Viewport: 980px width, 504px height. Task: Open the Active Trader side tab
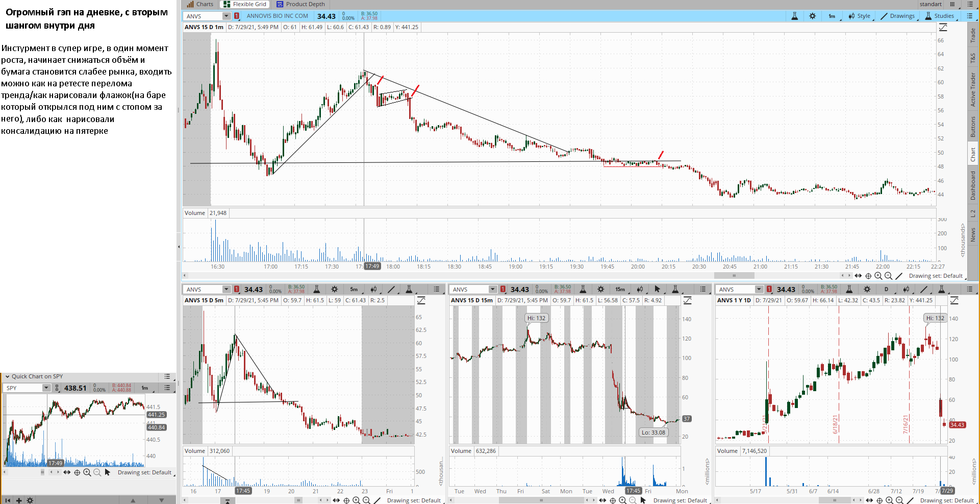coord(973,89)
